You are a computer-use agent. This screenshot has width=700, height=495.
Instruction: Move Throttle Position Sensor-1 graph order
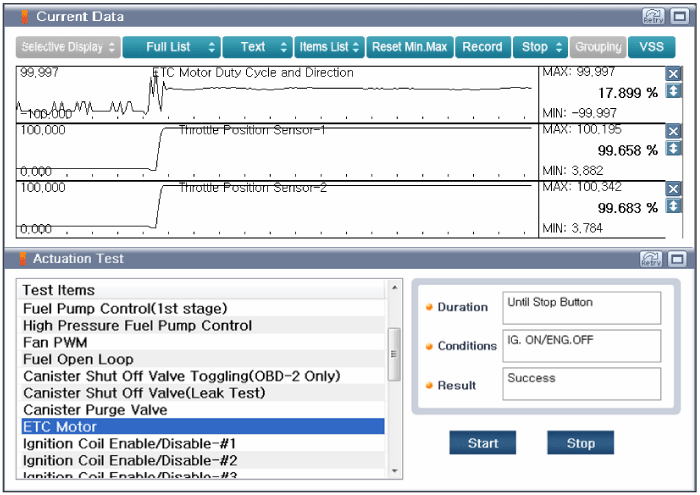pyautogui.click(x=673, y=148)
